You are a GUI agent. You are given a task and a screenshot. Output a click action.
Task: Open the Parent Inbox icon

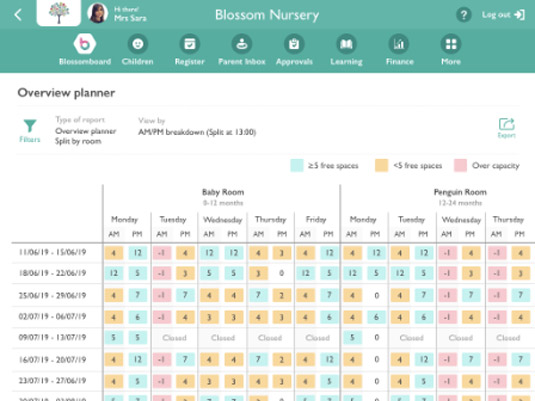coord(242,44)
